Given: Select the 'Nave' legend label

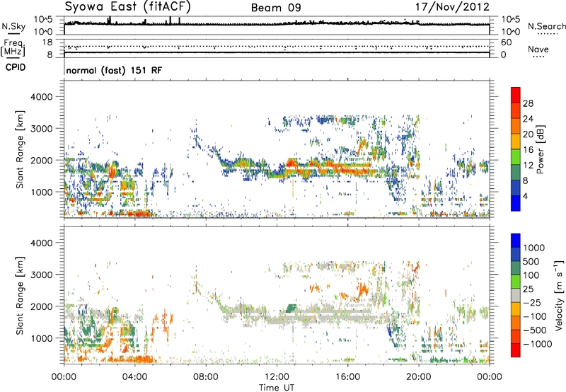Looking at the screenshot, I should tap(538, 49).
